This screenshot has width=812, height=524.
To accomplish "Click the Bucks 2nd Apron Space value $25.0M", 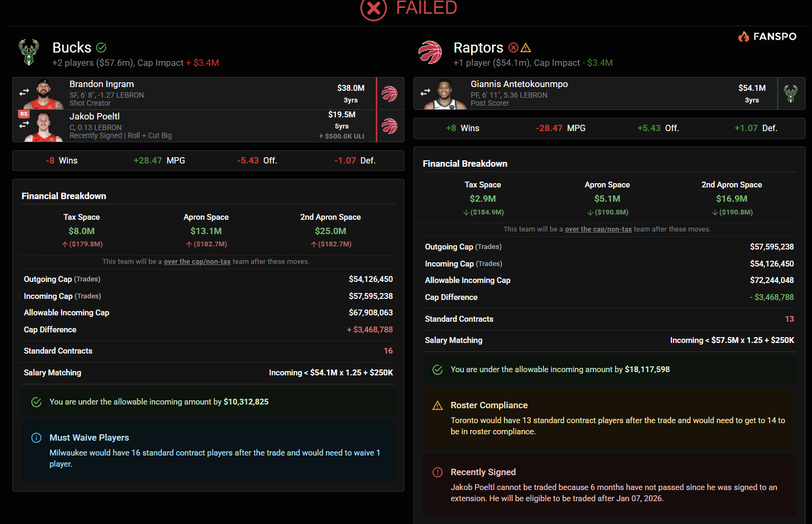I will point(331,231).
